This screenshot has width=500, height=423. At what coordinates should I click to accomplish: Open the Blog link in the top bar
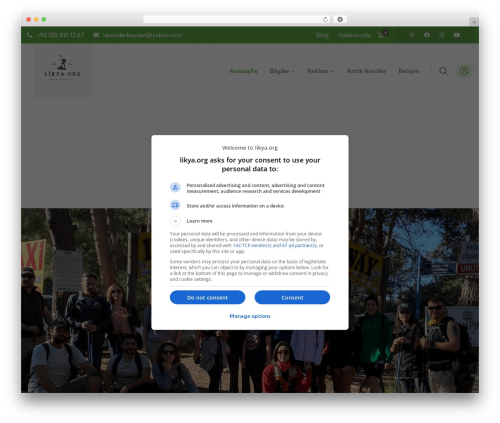click(322, 35)
